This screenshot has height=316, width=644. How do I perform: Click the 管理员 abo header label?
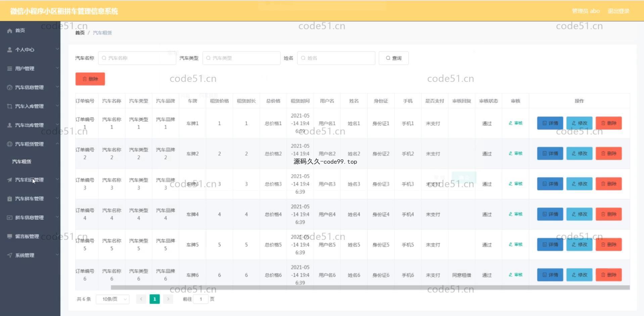point(586,11)
